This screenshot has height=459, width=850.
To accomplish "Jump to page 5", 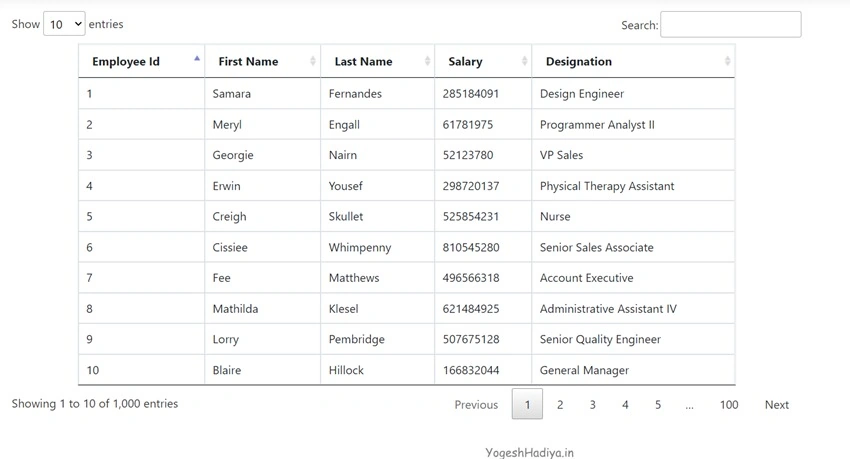I will coord(658,404).
